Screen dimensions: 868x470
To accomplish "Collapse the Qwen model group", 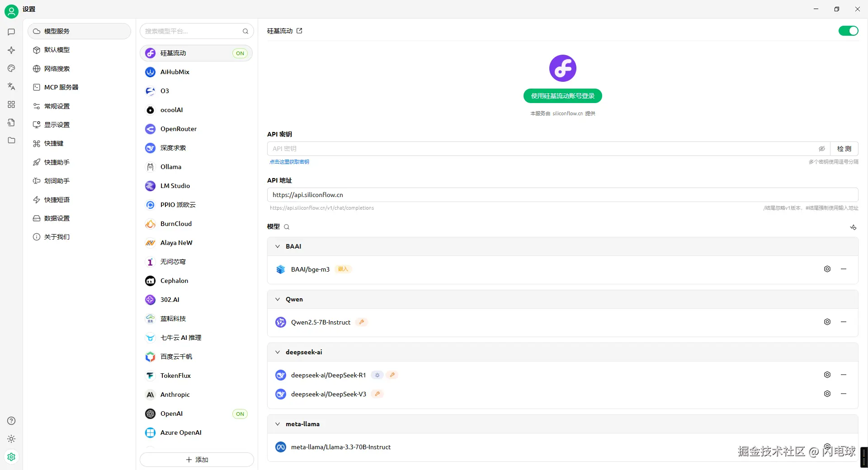I will click(278, 299).
